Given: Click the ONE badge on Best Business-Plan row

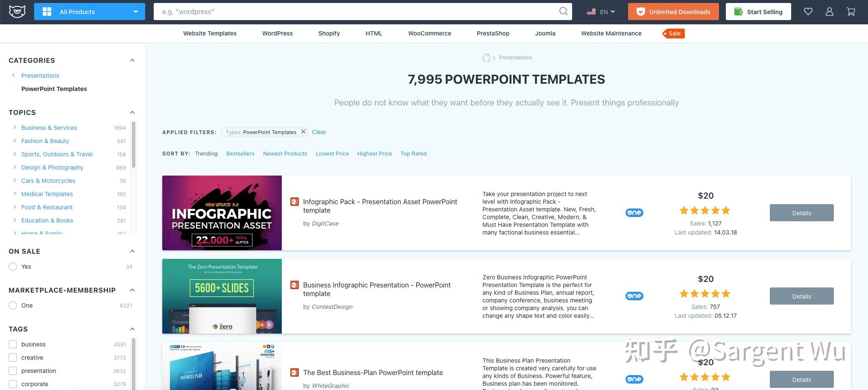Looking at the screenshot, I should 634,379.
